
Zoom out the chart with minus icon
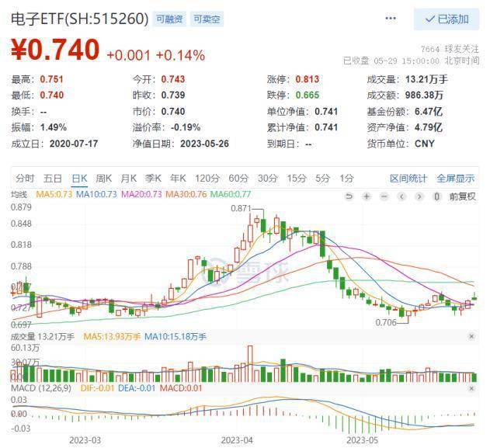tap(384, 195)
